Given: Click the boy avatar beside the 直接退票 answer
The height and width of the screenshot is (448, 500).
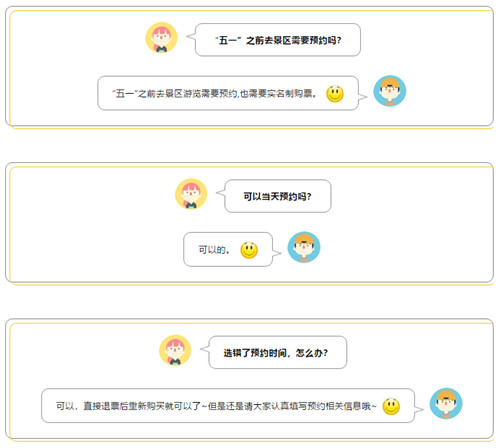Looking at the screenshot, I should 446,404.
